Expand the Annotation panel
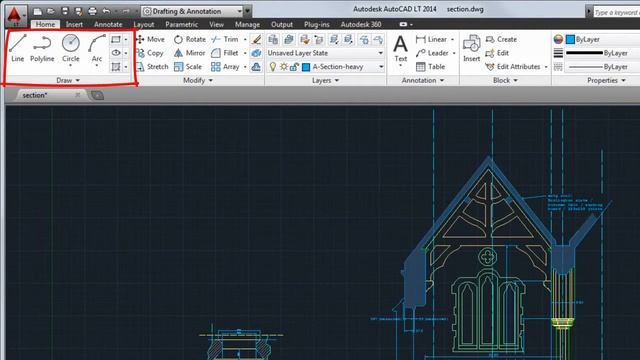 422,80
